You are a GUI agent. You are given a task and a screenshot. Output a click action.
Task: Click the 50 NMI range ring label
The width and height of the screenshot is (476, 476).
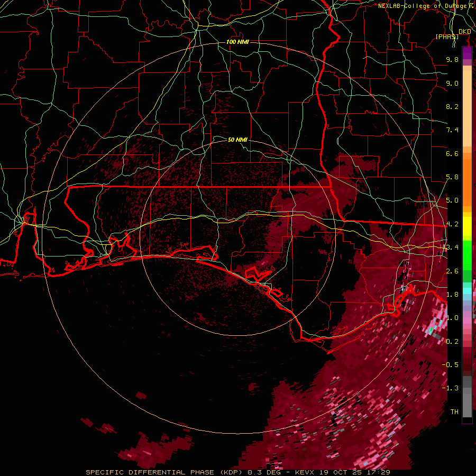[x=237, y=140]
